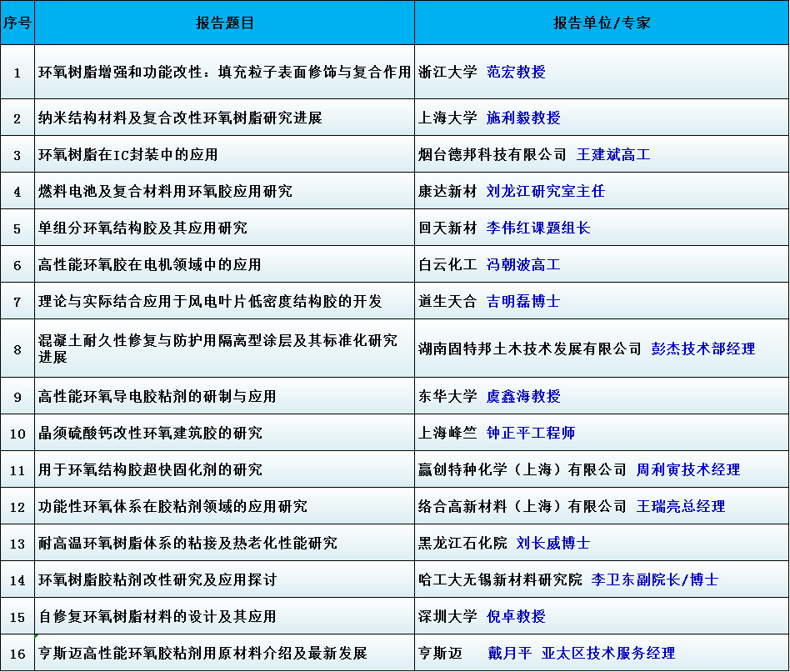Click title 理论与实际结合应用于风电叶片低密度结构胶的开发

pos(210,302)
